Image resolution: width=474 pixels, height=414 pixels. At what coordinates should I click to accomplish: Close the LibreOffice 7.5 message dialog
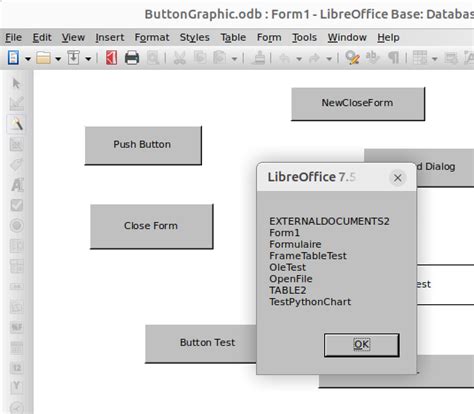397,178
